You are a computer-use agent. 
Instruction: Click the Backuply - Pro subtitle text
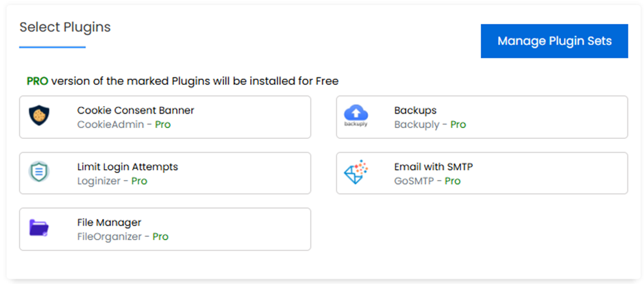pos(430,125)
